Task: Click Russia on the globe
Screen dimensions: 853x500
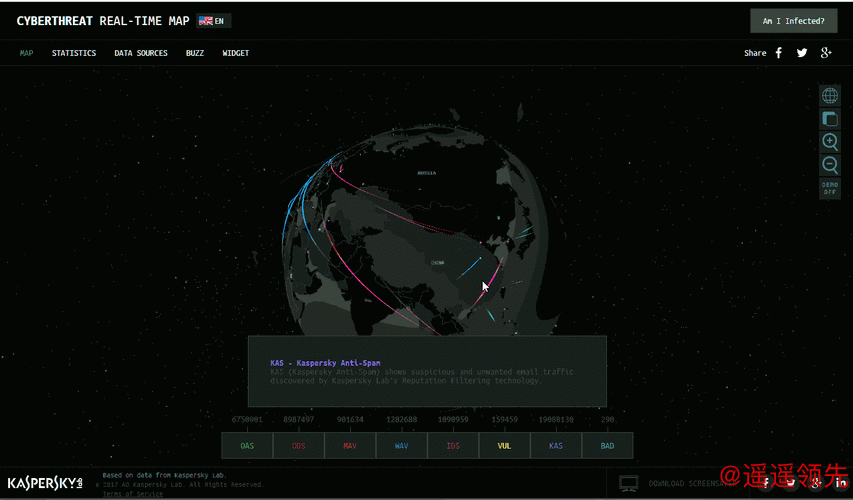Action: (x=426, y=173)
